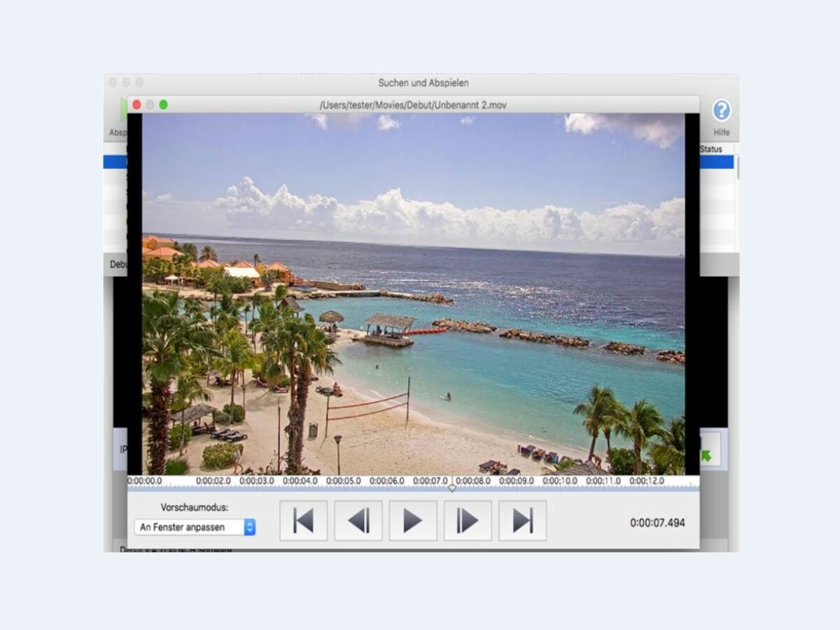
Task: Seek to 0:00:05.0 on the timeline
Action: 344,482
